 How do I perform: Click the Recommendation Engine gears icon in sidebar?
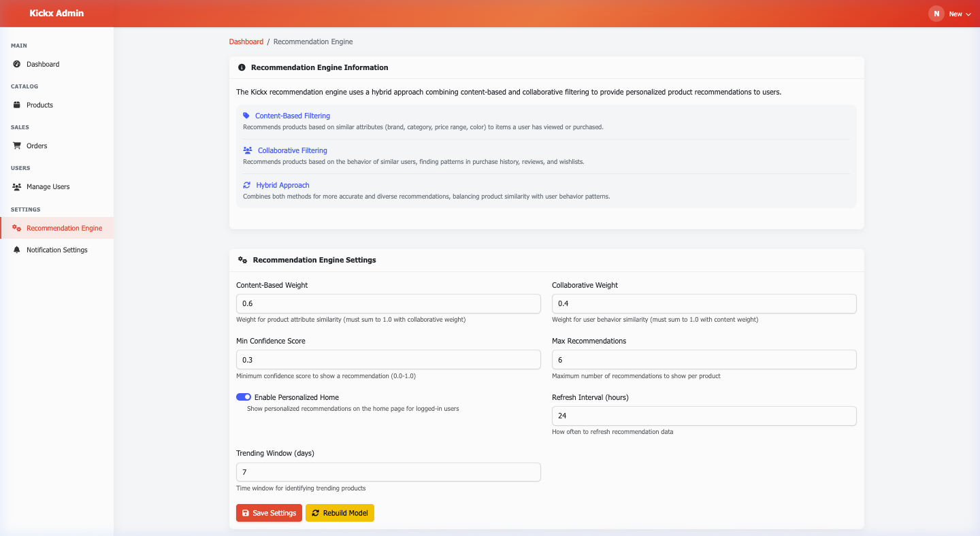tap(17, 228)
